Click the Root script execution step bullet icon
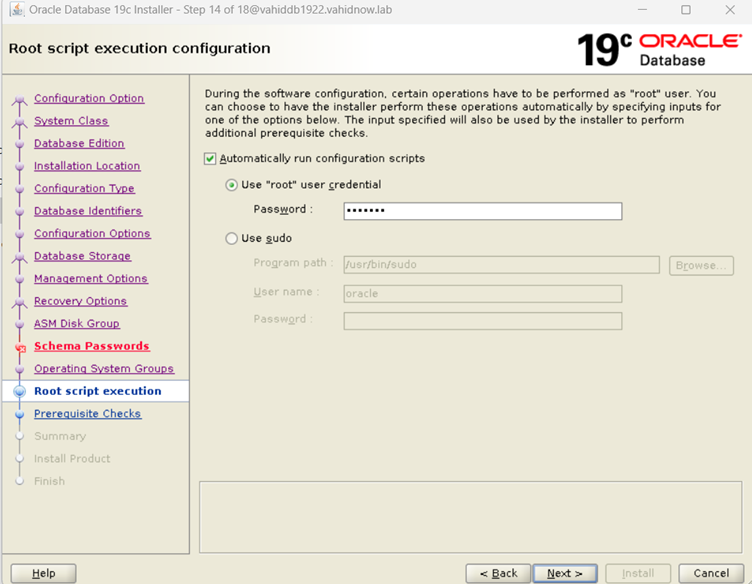 19,392
